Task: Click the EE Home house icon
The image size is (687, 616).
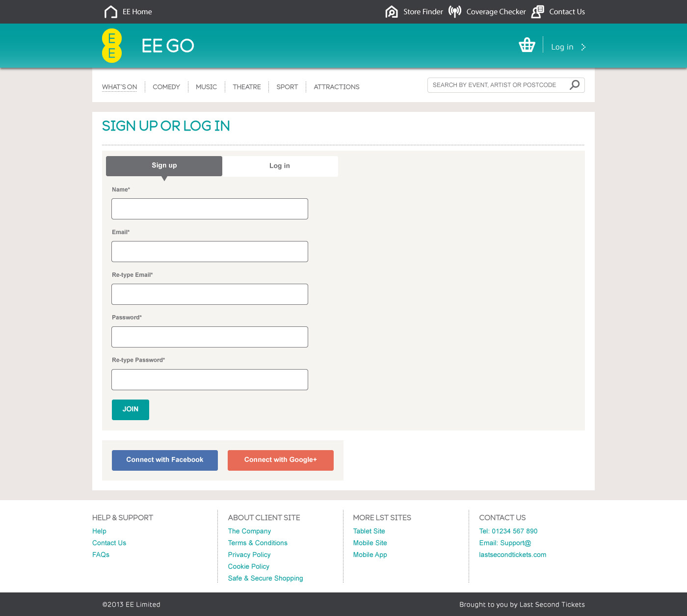Action: 111,12
